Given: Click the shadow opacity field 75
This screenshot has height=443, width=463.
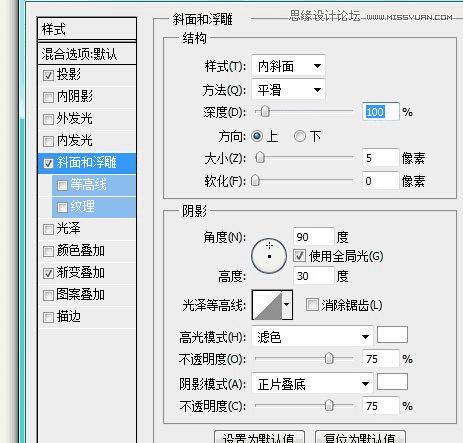Looking at the screenshot, I should click(x=381, y=406).
